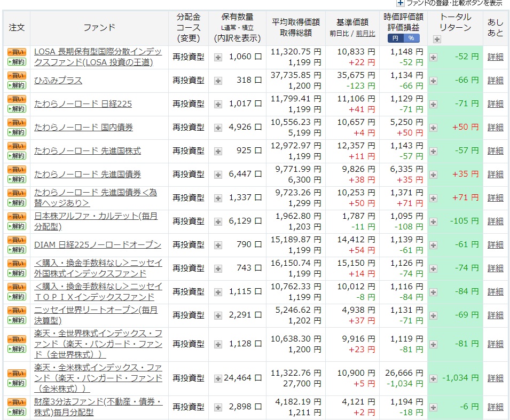Expand holdings breakdown for たわら日経225 (1,017口)
The width and height of the screenshot is (510, 420).
[218, 105]
